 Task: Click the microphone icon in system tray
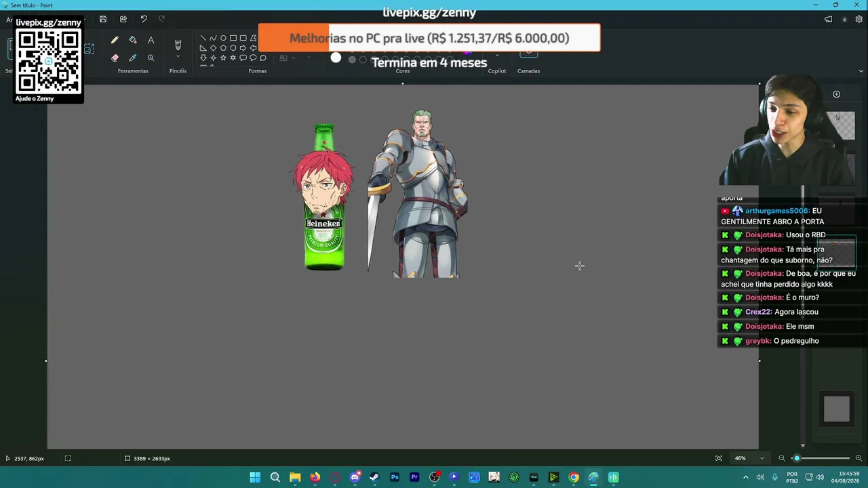click(774, 477)
